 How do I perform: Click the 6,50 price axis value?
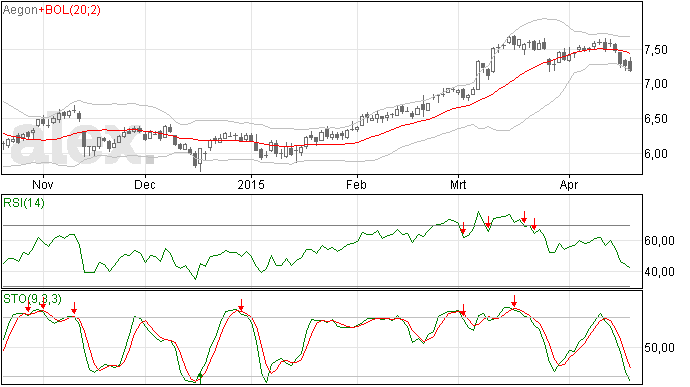click(656, 119)
